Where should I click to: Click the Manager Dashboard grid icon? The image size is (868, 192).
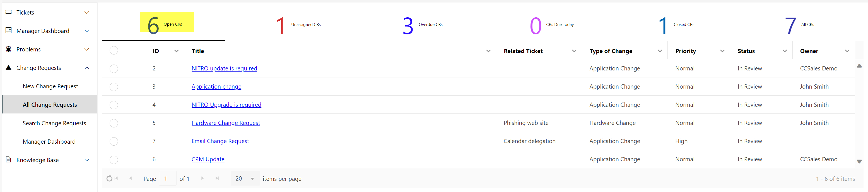coord(9,31)
